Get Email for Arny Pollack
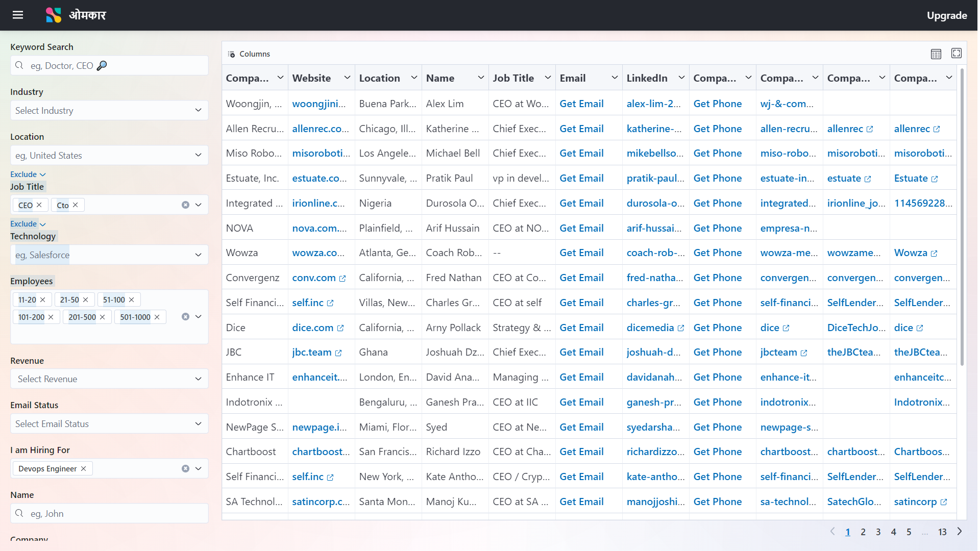This screenshot has height=551, width=980. pos(581,328)
